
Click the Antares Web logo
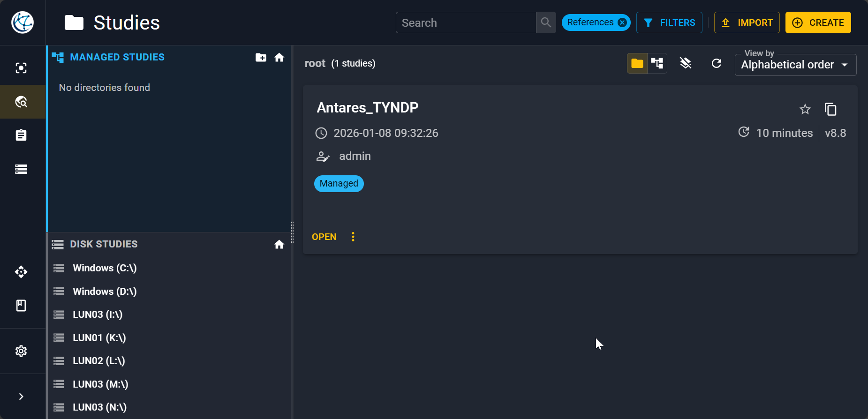(23, 22)
